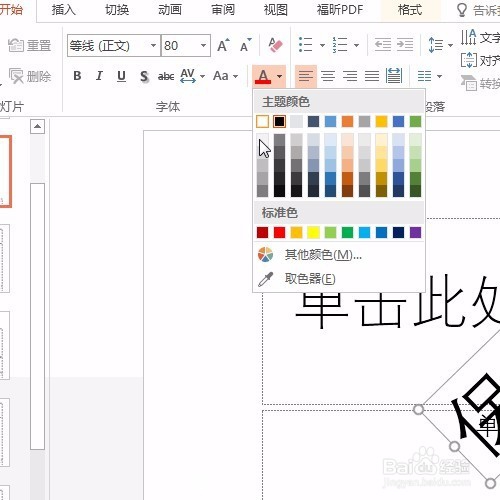Click the Numbering list icon
The height and width of the screenshot is (500, 500).
tap(340, 45)
